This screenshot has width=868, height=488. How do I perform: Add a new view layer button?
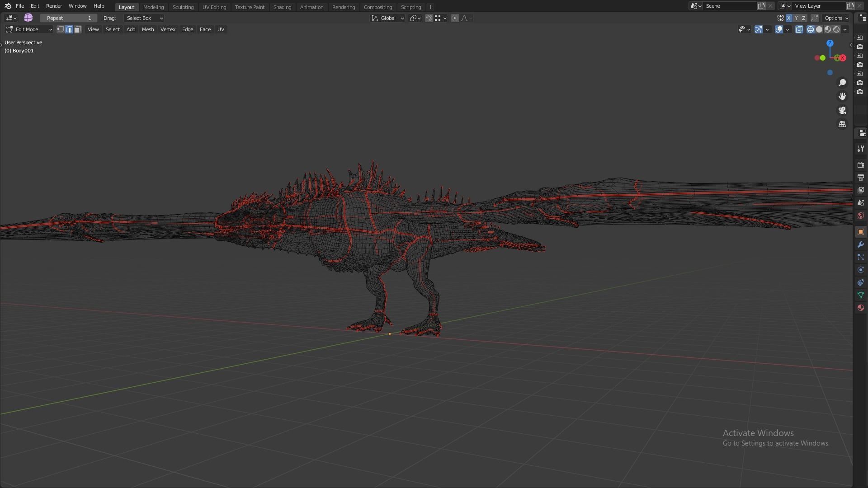(850, 6)
